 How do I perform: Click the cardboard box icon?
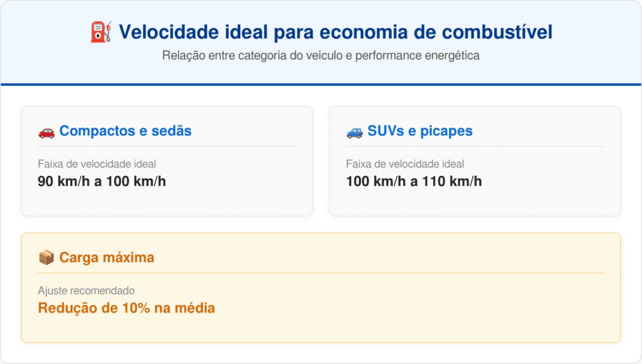(x=46, y=257)
